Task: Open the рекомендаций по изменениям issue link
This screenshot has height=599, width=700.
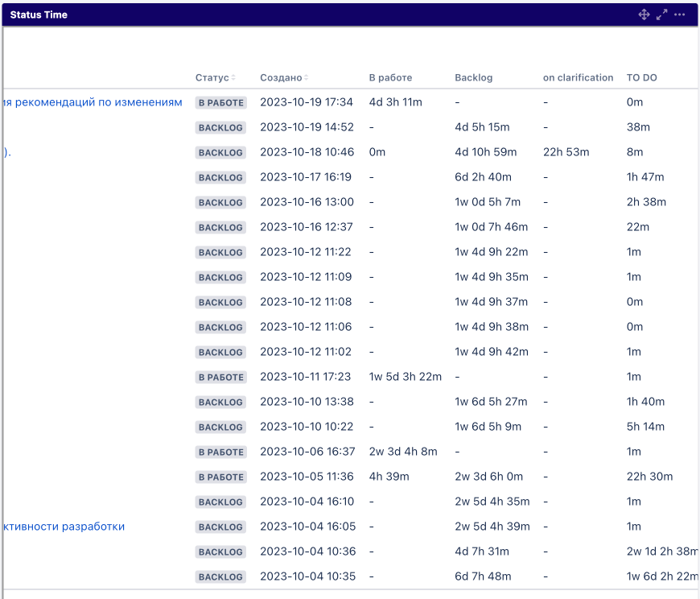Action: pos(93,102)
